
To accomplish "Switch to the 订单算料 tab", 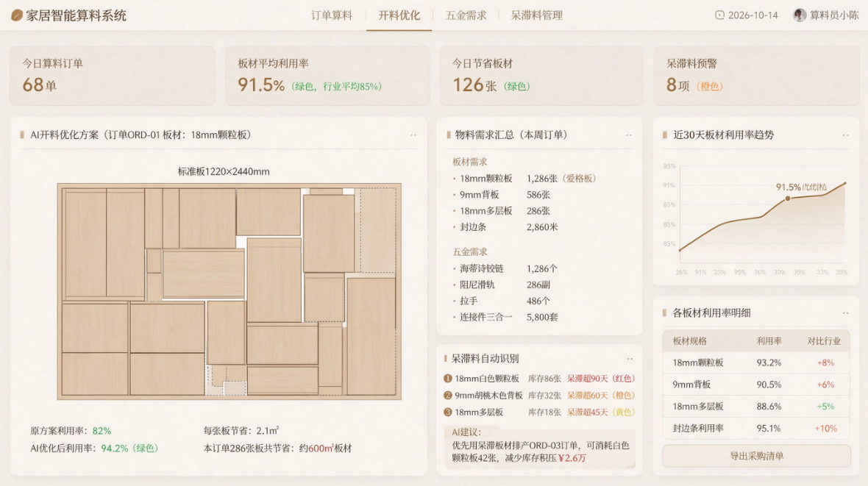I will point(331,15).
